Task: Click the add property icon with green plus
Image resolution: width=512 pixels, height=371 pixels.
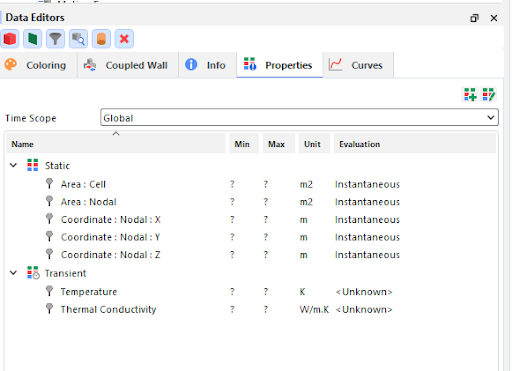Action: pos(470,95)
